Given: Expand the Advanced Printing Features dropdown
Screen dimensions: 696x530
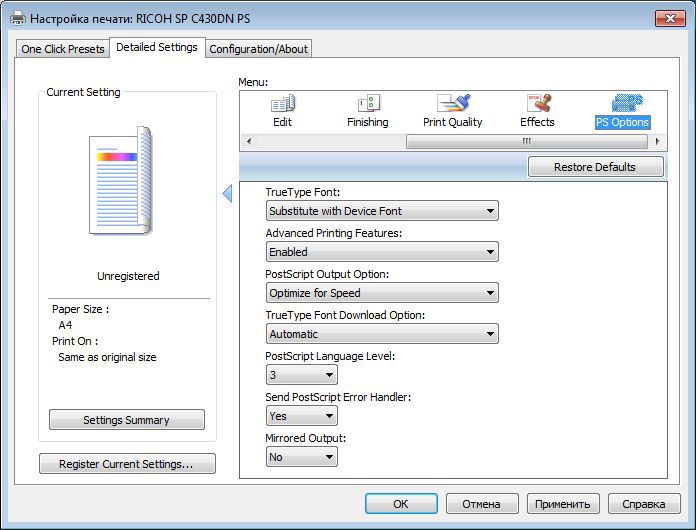Looking at the screenshot, I should pos(382,252).
